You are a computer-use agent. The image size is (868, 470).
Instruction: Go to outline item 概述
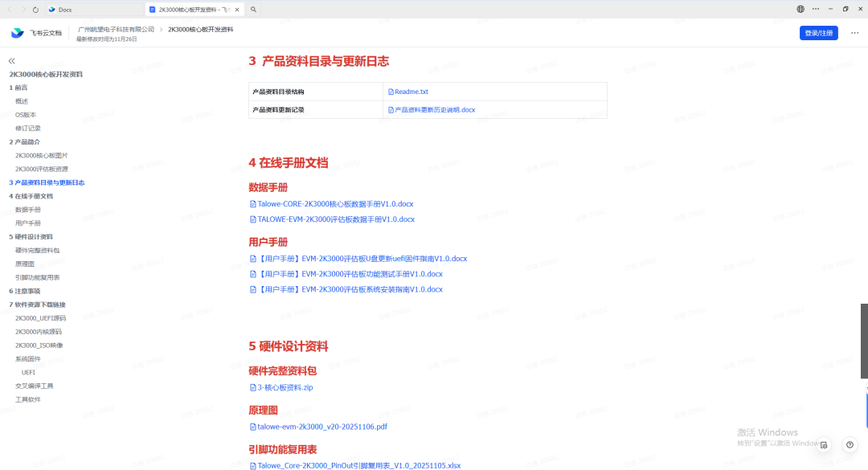pyautogui.click(x=22, y=101)
